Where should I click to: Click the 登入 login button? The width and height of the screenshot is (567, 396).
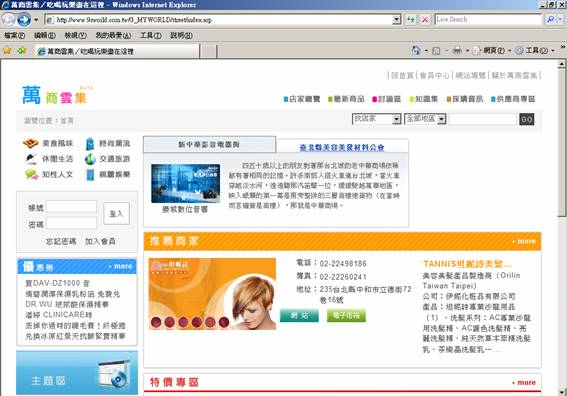tap(116, 214)
